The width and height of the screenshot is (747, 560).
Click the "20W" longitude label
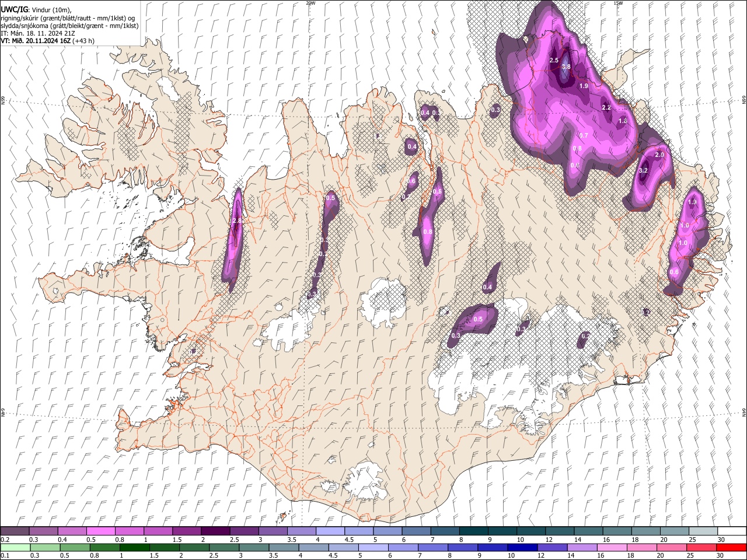tap(310, 3)
